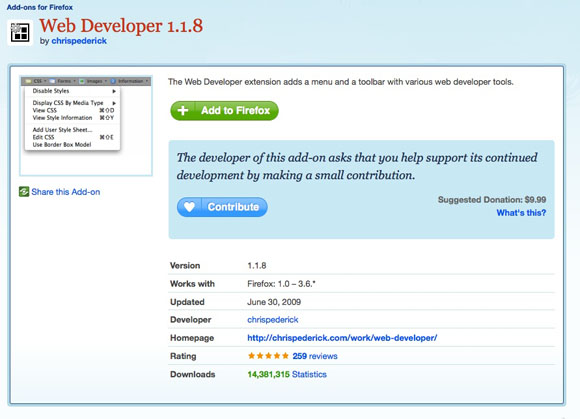Click the Share this Add-on icon
Screen dimensions: 580x419
point(24,192)
